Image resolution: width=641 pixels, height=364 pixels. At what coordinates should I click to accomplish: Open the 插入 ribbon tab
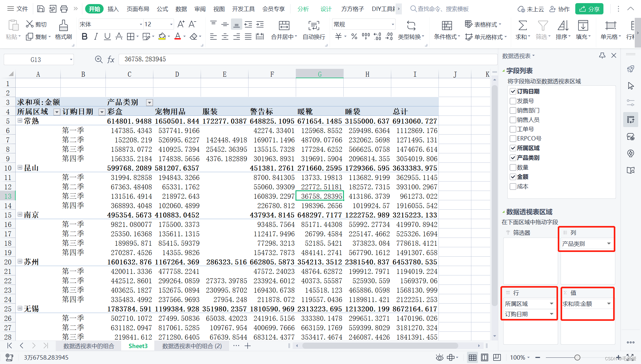113,9
